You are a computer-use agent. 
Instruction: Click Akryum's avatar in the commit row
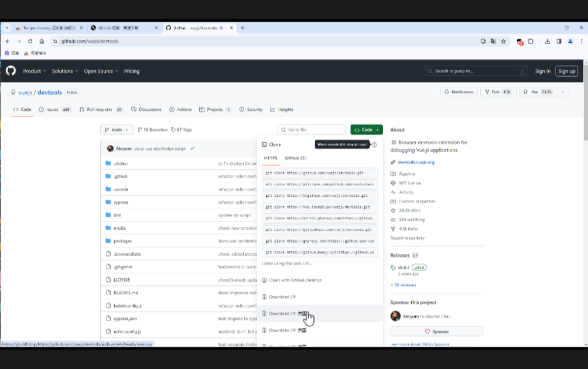110,149
